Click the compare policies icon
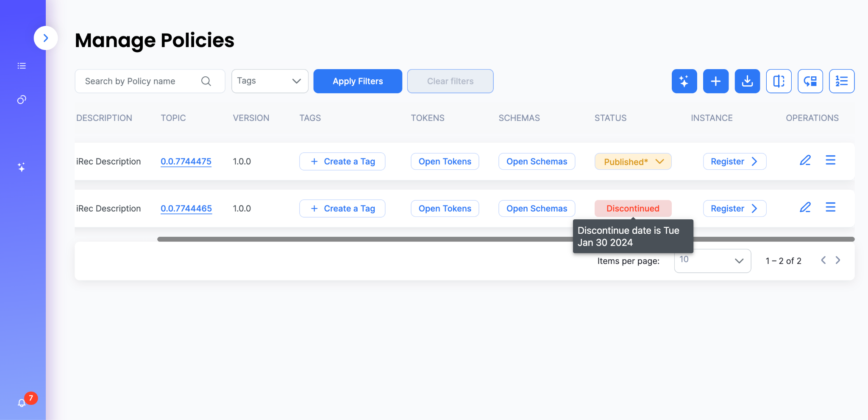 coord(779,81)
